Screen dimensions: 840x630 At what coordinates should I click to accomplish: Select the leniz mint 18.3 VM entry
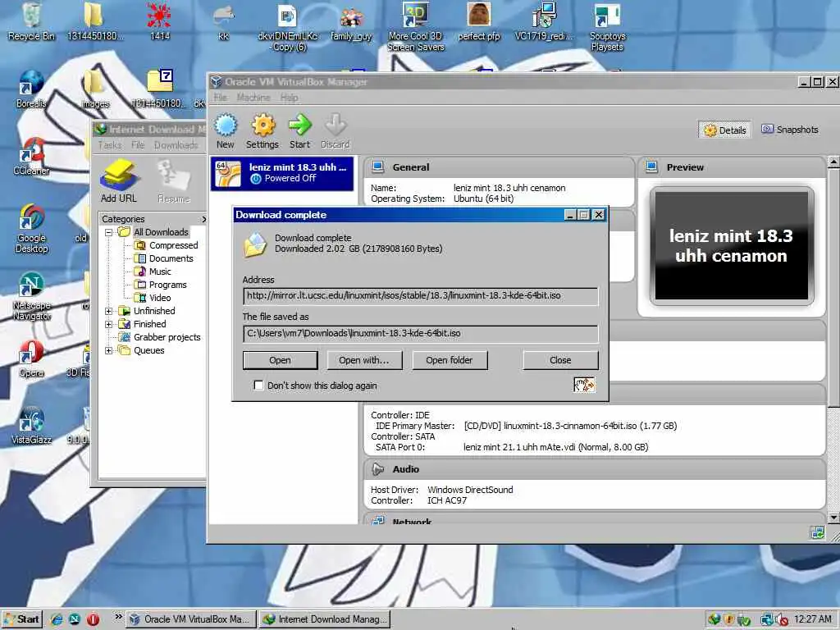point(282,173)
